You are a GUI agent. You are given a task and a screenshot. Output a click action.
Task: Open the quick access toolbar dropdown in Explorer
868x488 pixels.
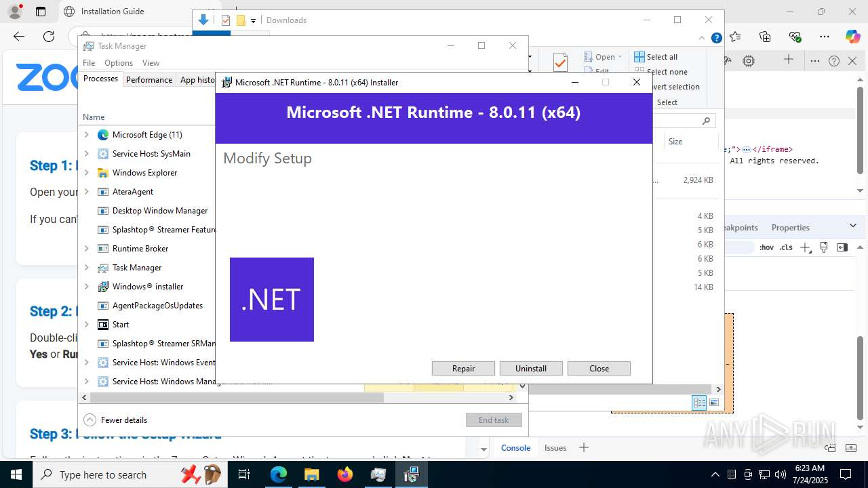pyautogui.click(x=253, y=20)
